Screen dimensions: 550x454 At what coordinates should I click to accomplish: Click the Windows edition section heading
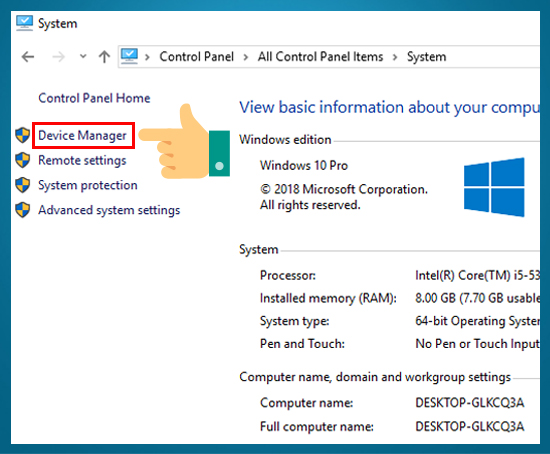tap(285, 140)
